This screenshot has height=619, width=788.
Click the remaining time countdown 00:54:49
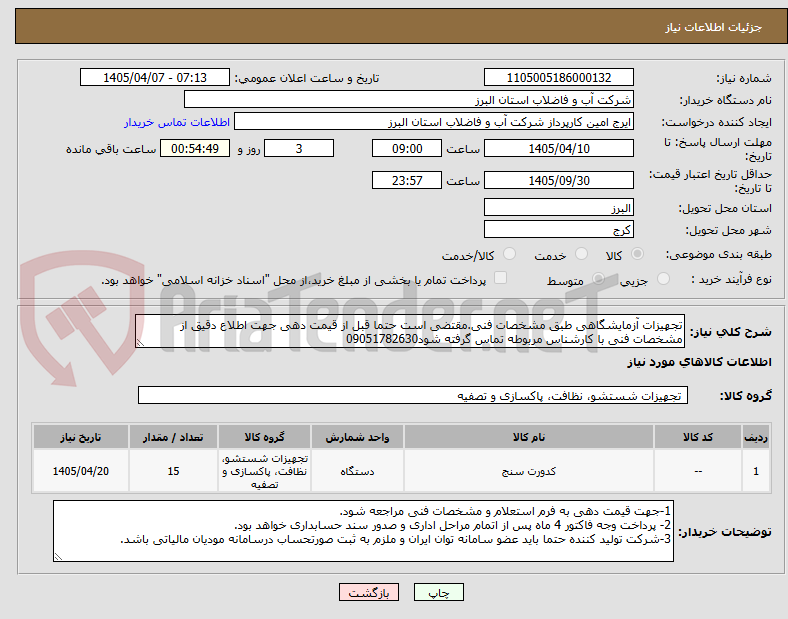pos(195,148)
